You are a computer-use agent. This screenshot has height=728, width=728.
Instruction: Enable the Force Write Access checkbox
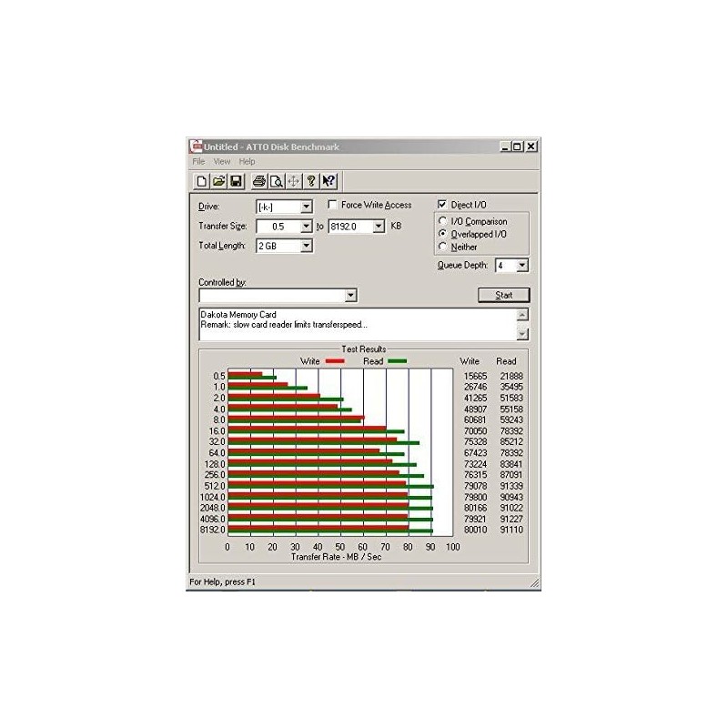pos(333,205)
